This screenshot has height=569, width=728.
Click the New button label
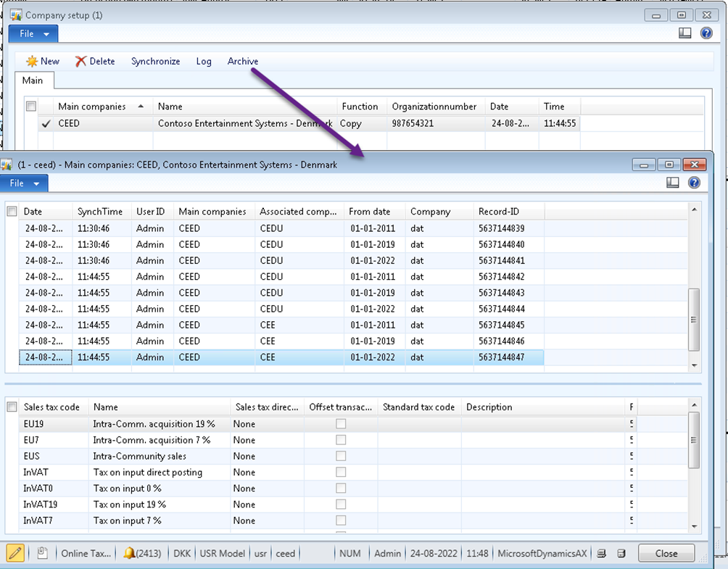pos(50,62)
